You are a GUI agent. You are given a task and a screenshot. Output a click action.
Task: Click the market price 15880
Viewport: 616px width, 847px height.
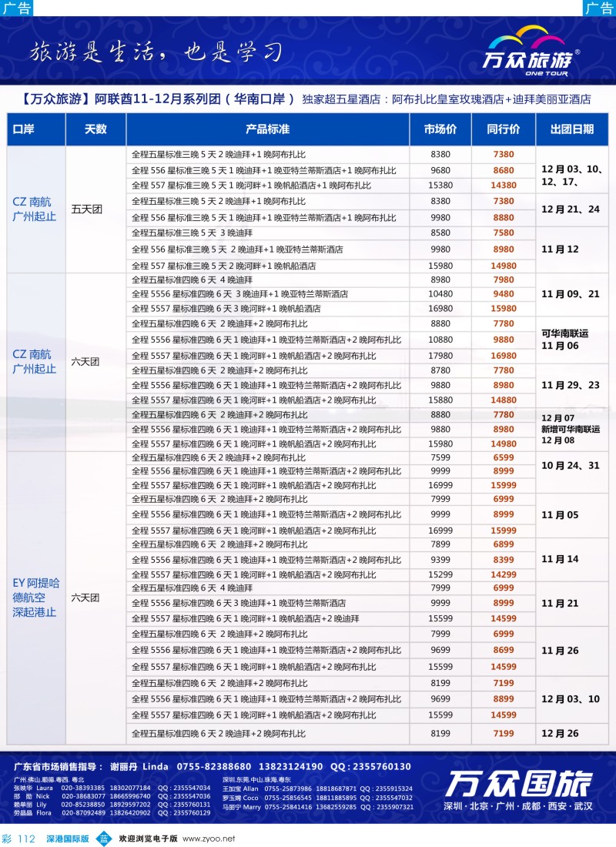click(x=440, y=400)
